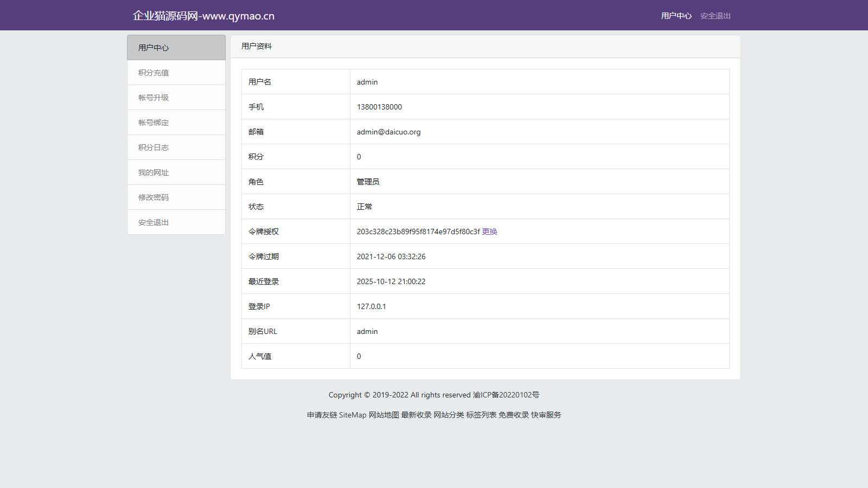Image resolution: width=868 pixels, height=488 pixels.
Task: Click 安全退出 in the sidebar list
Action: point(154,222)
